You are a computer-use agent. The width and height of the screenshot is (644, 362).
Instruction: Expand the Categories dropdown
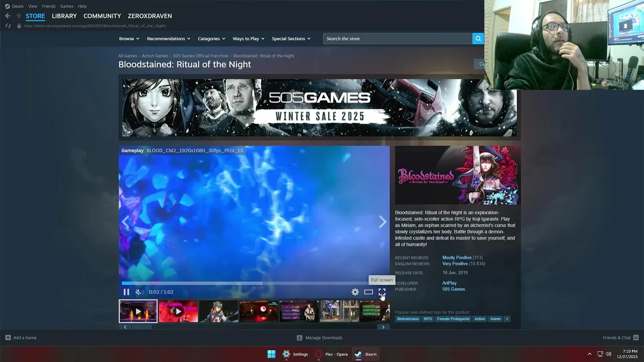point(211,39)
